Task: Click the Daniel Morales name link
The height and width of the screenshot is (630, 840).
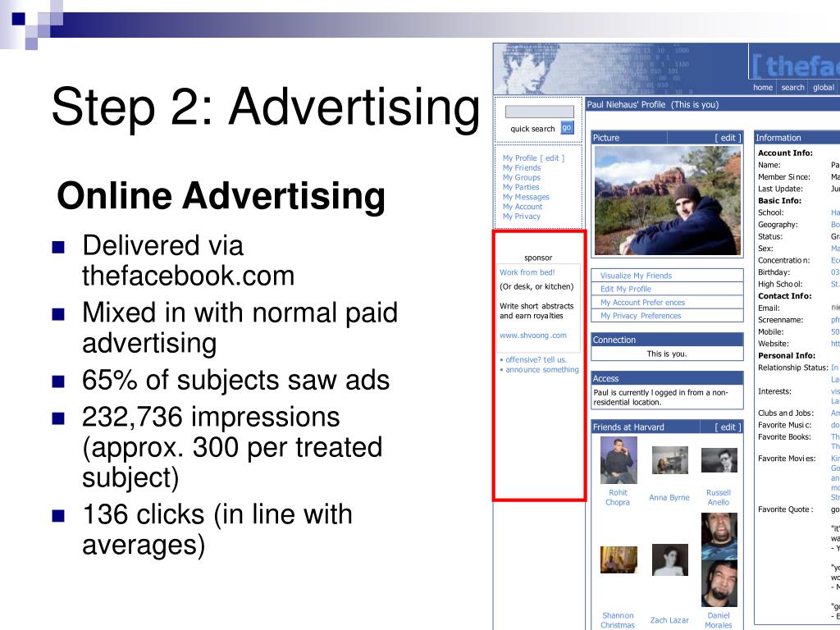Action: pyautogui.click(x=719, y=620)
